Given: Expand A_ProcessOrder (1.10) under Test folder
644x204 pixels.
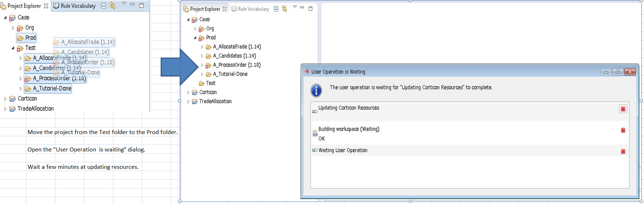Looking at the screenshot, I should [21, 78].
